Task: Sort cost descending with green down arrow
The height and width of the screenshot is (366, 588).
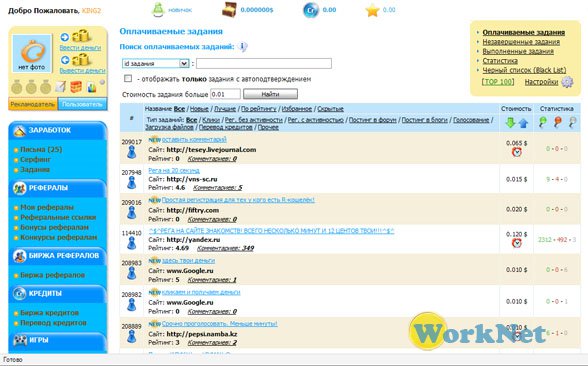Action: pyautogui.click(x=510, y=123)
